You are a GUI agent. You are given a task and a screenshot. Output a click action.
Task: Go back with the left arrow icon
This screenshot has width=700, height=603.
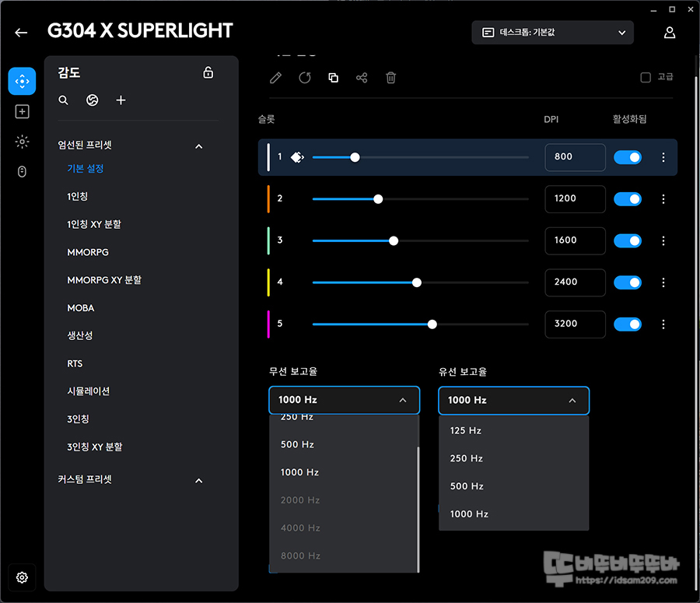(21, 33)
